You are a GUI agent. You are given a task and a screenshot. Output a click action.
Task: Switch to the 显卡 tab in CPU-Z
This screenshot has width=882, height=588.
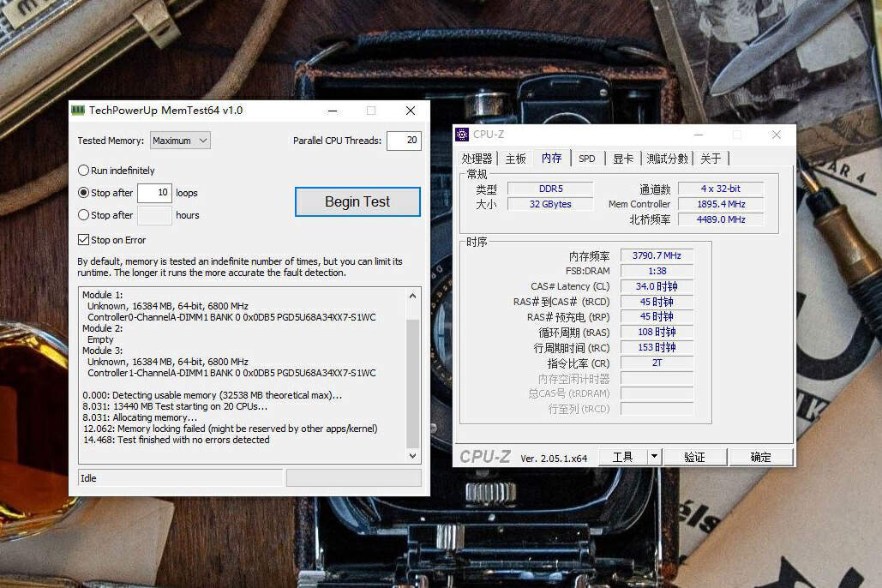(622, 159)
